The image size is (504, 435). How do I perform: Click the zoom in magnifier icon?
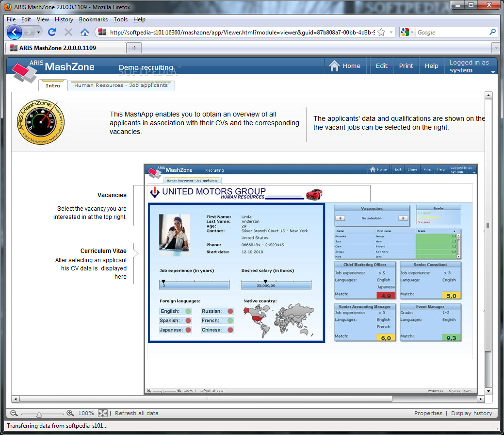click(x=70, y=413)
